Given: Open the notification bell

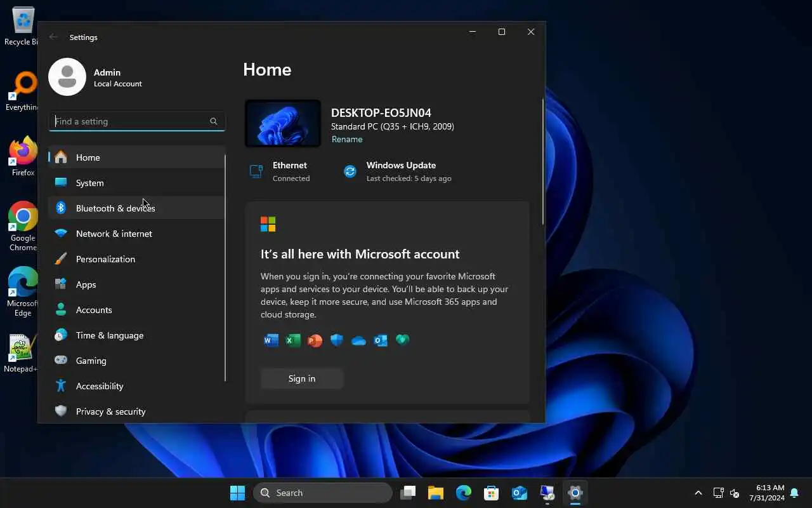Looking at the screenshot, I should coord(794,493).
